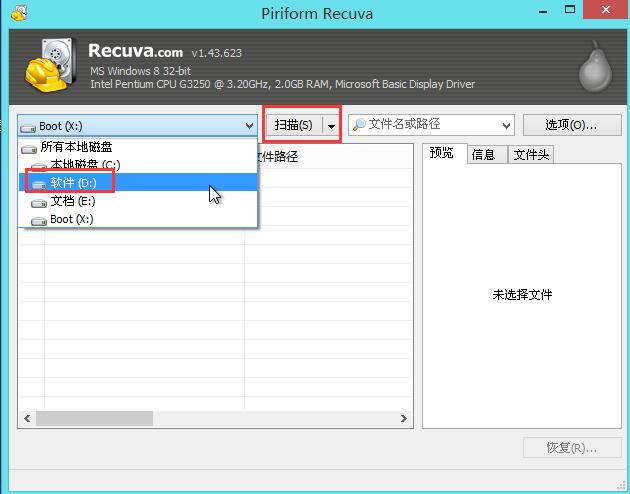Start scan with 扫描(S) button

point(294,125)
